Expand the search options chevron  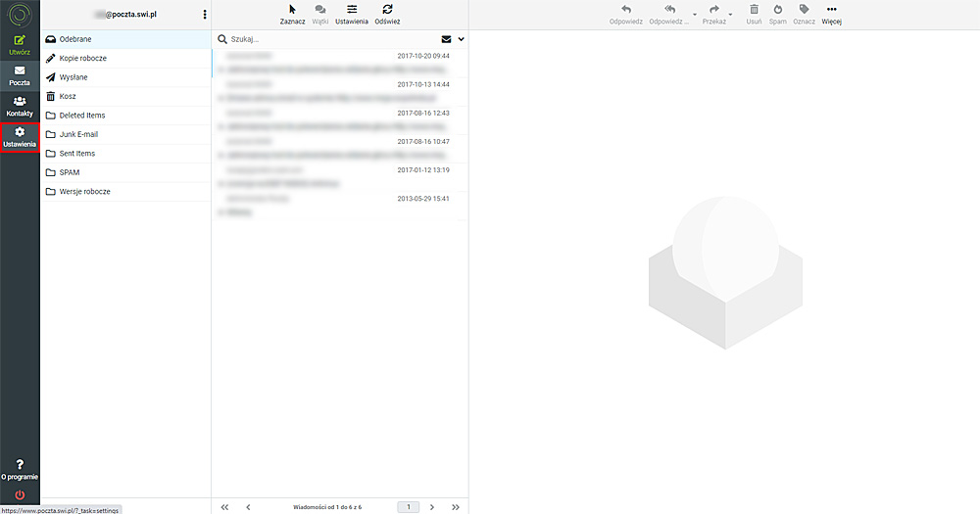pyautogui.click(x=461, y=39)
